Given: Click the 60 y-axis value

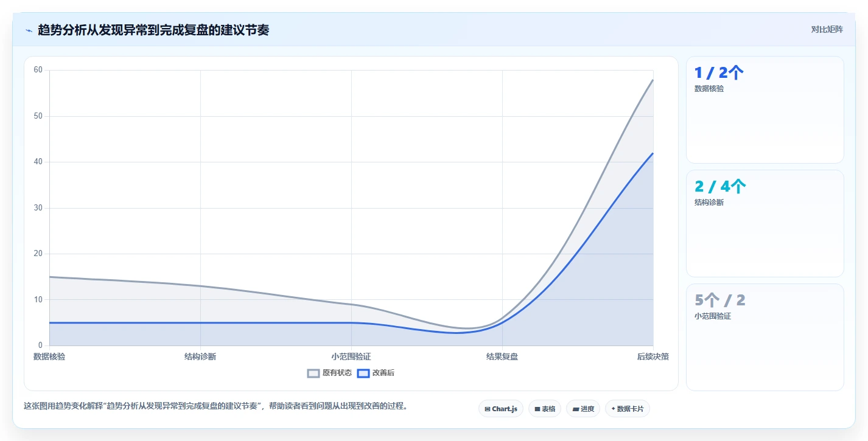Looking at the screenshot, I should (38, 70).
